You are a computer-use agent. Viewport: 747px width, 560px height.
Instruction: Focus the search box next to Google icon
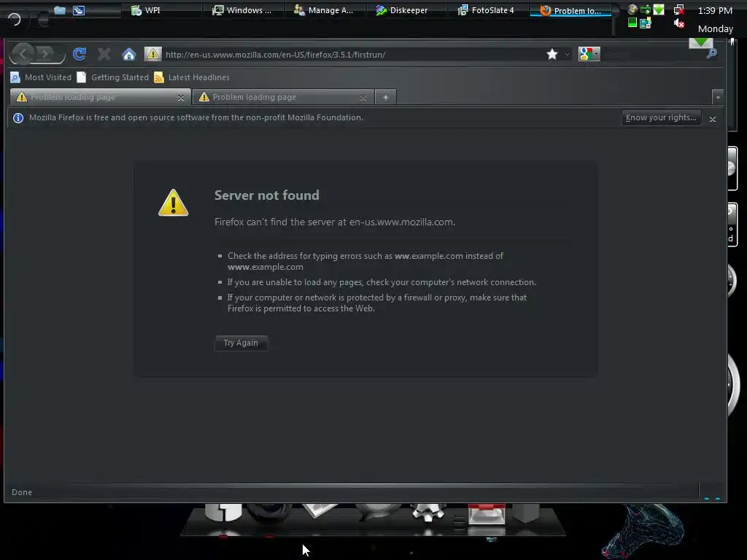tap(653, 54)
